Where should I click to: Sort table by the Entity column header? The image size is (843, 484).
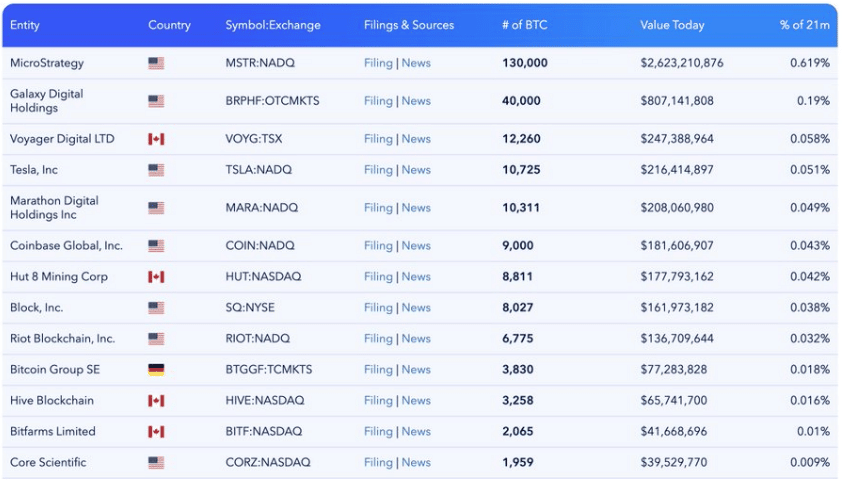tap(25, 25)
